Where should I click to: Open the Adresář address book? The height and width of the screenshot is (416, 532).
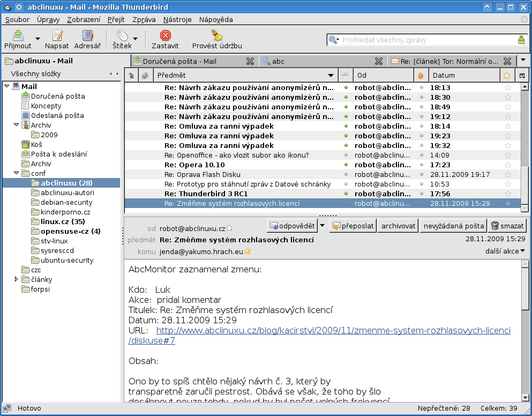click(x=87, y=39)
